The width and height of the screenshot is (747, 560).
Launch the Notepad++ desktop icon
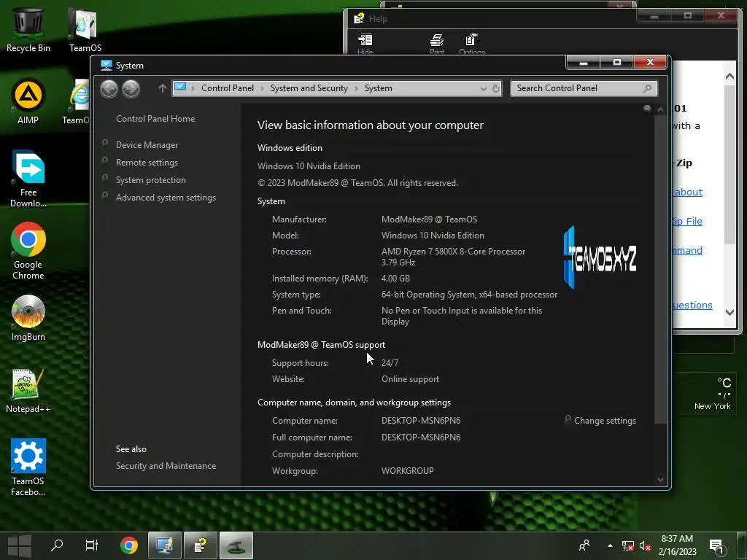(x=28, y=391)
